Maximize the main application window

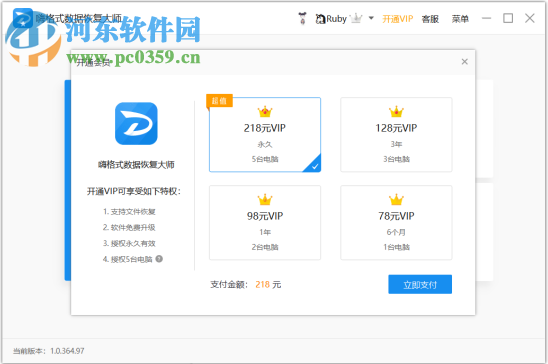508,18
